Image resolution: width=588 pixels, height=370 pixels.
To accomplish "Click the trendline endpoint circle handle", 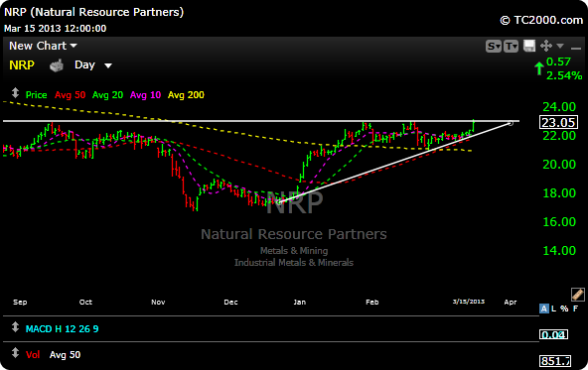I will (x=510, y=123).
